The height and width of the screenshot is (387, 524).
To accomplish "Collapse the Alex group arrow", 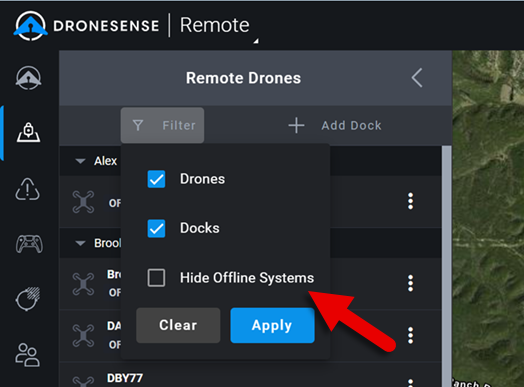I will [80, 161].
